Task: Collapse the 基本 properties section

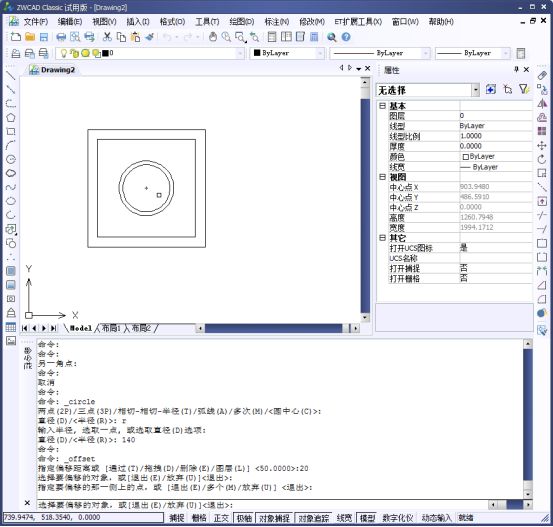Action: point(382,105)
